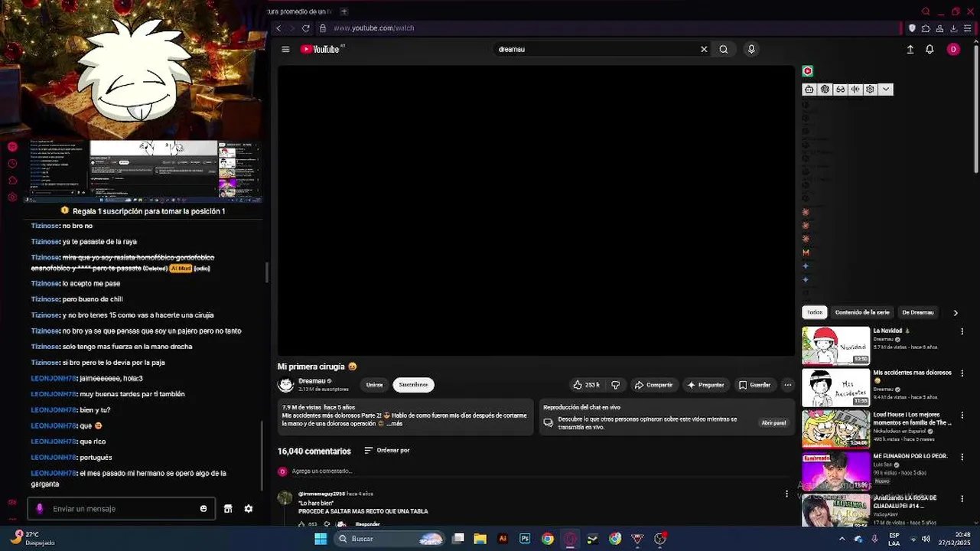
Task: Open the Windows Start button
Action: (x=321, y=539)
